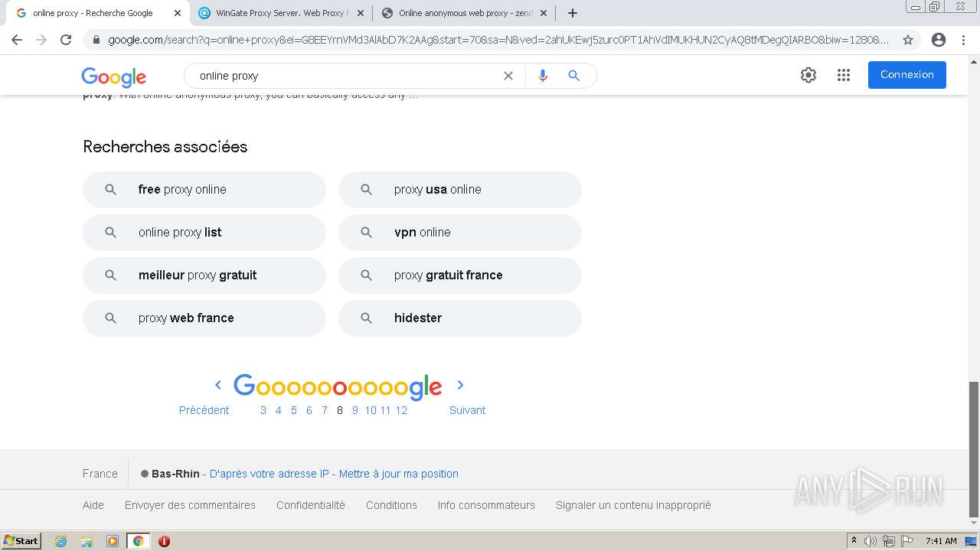The height and width of the screenshot is (551, 980).
Task: Bookmark this page with star icon
Action: point(908,40)
